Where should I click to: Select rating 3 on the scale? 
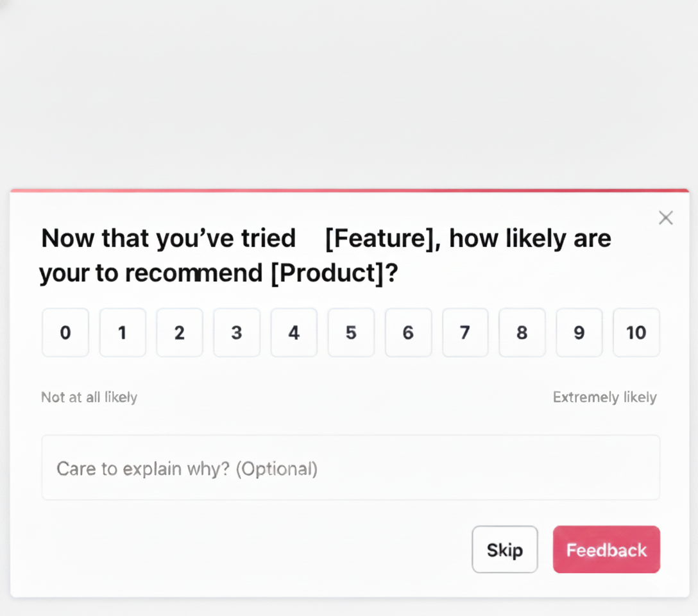236,332
